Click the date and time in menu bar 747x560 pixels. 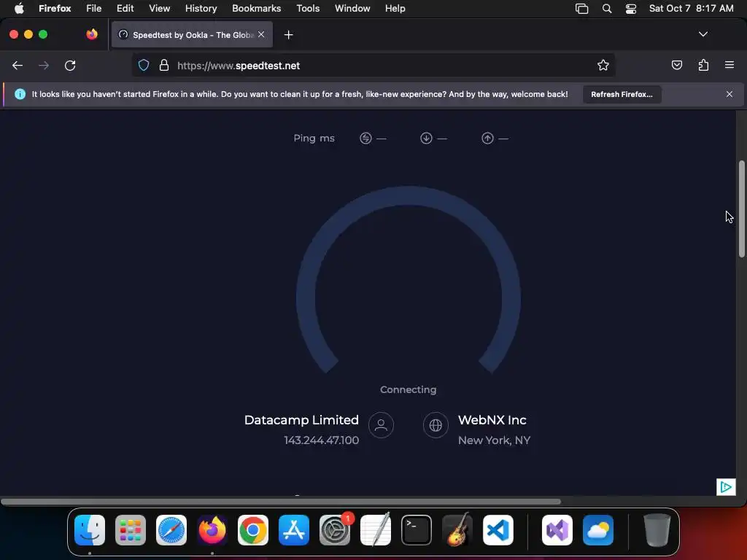coord(692,9)
